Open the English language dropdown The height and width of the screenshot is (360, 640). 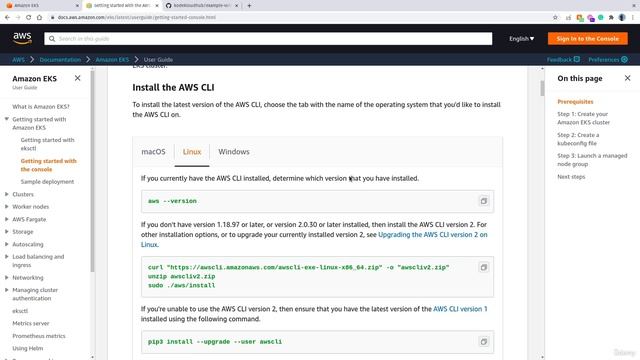point(521,39)
